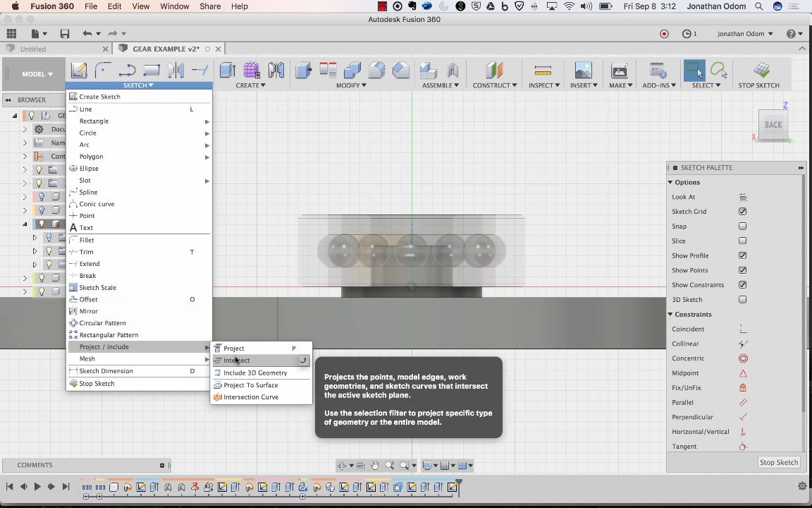The image size is (812, 508).
Task: Click the Concentric constraint icon
Action: point(743,358)
